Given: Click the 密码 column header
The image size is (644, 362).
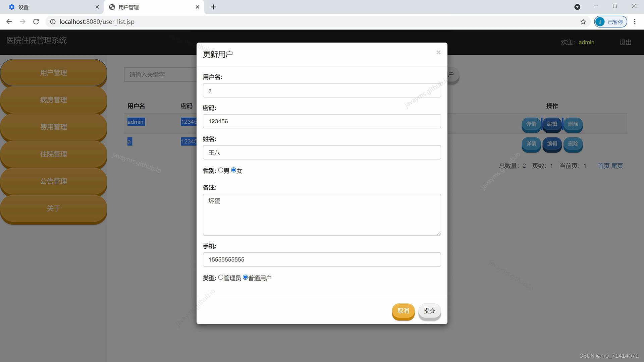Looking at the screenshot, I should (x=186, y=106).
